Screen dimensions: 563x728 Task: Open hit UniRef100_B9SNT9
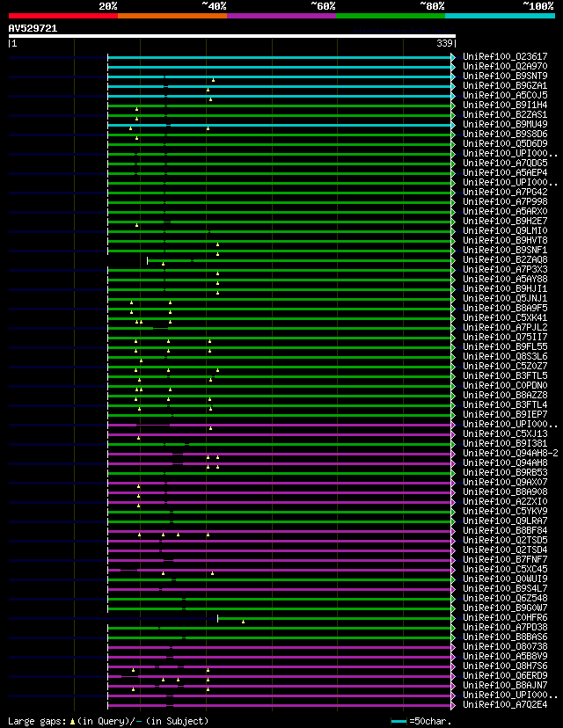point(506,76)
